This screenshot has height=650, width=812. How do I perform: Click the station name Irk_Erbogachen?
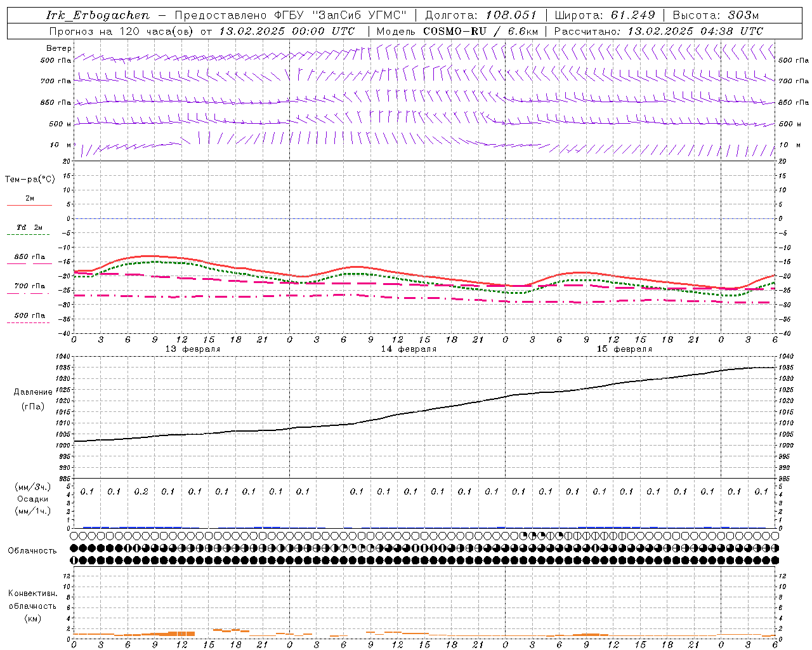coord(98,15)
